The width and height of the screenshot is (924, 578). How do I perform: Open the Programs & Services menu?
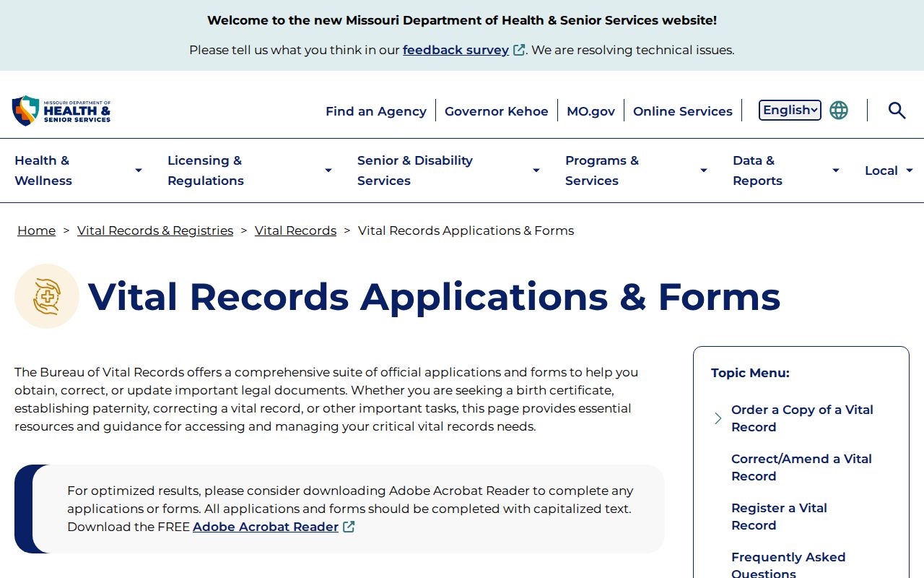[x=602, y=171]
